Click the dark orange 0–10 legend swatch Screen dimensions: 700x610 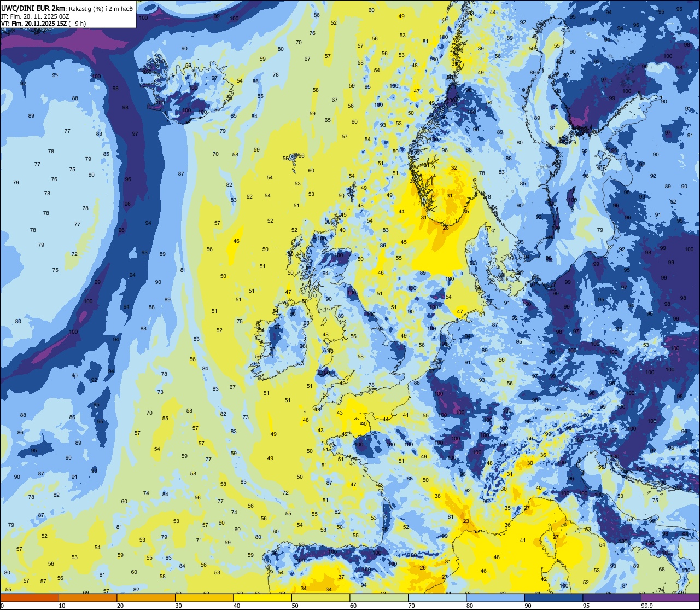click(x=30, y=597)
